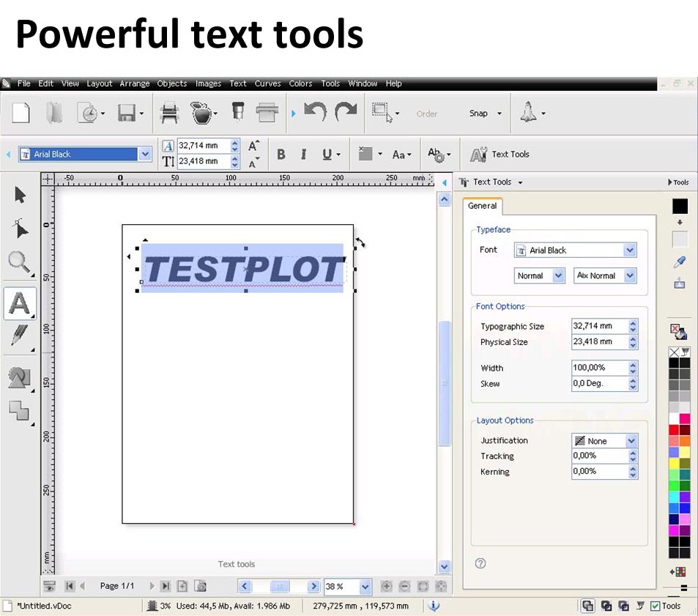Open the Curves menu
Image resolution: width=698 pixels, height=616 pixels.
(267, 84)
